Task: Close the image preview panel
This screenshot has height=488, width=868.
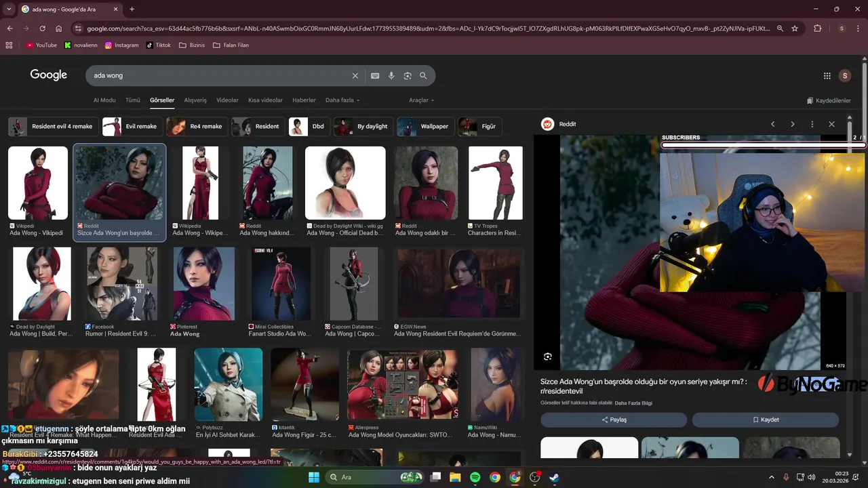Action: point(831,124)
